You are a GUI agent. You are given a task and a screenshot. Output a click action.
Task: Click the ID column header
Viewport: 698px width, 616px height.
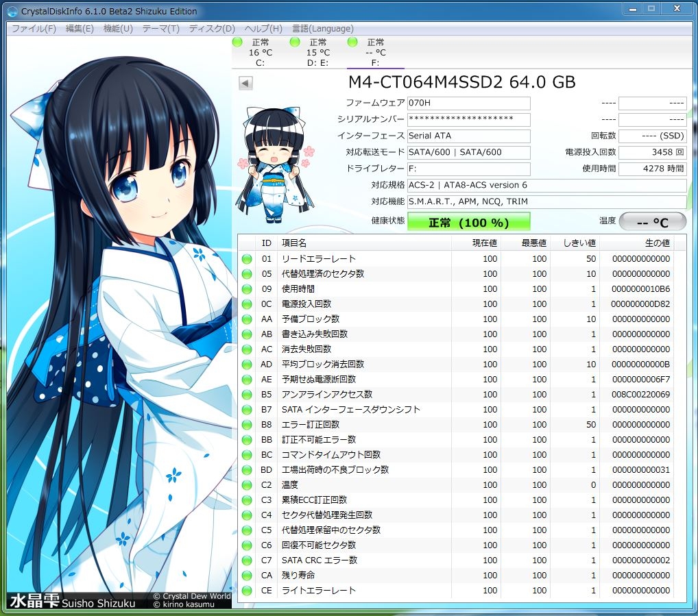tap(266, 243)
